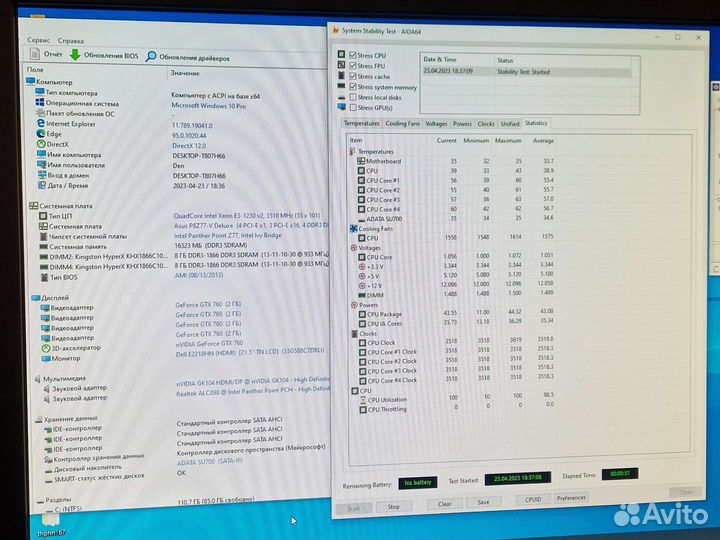The image size is (720, 540).
Task: Open Обновления BIOS green arrow icon
Action: pyautogui.click(x=75, y=55)
